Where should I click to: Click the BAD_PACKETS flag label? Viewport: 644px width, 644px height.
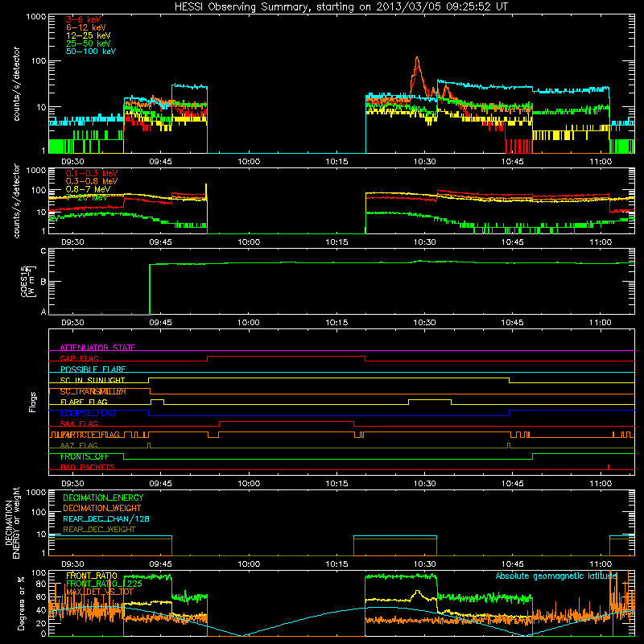(88, 467)
